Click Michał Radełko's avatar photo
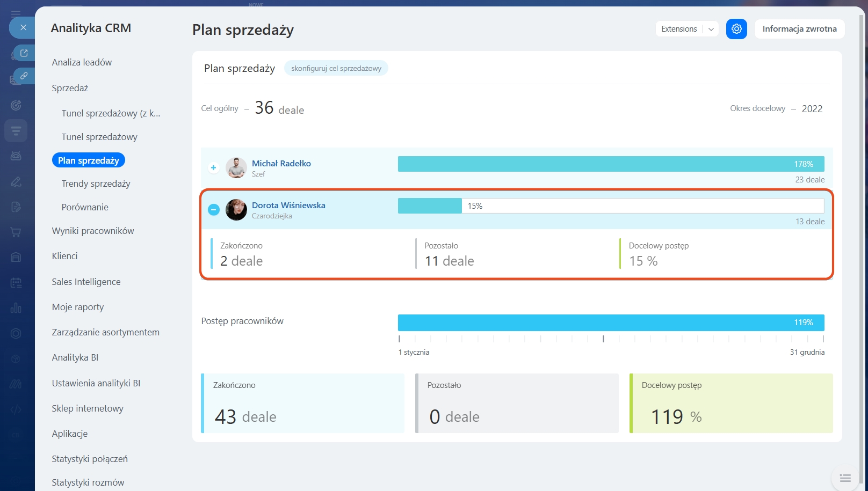Image resolution: width=868 pixels, height=491 pixels. tap(236, 168)
